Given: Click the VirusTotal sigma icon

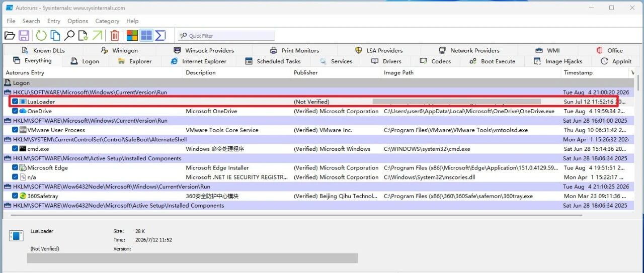Looking at the screenshot, I should 160,36.
